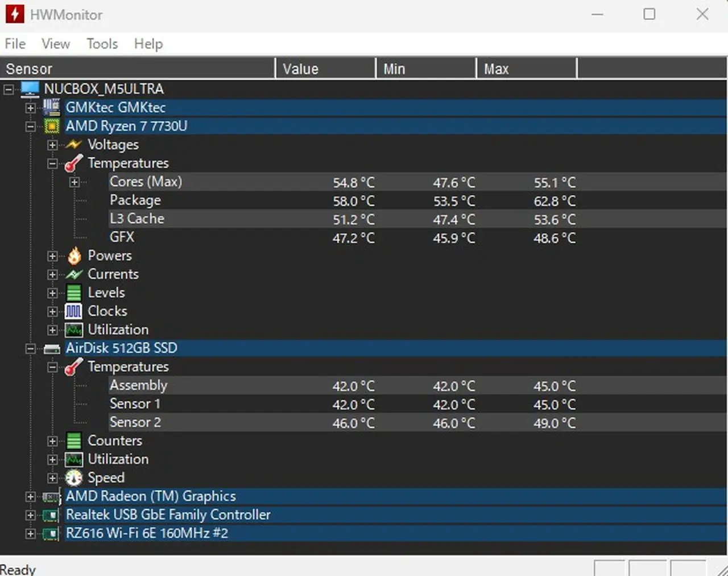Screen dimensions: 728x576
Task: Open the View menu
Action: (56, 44)
